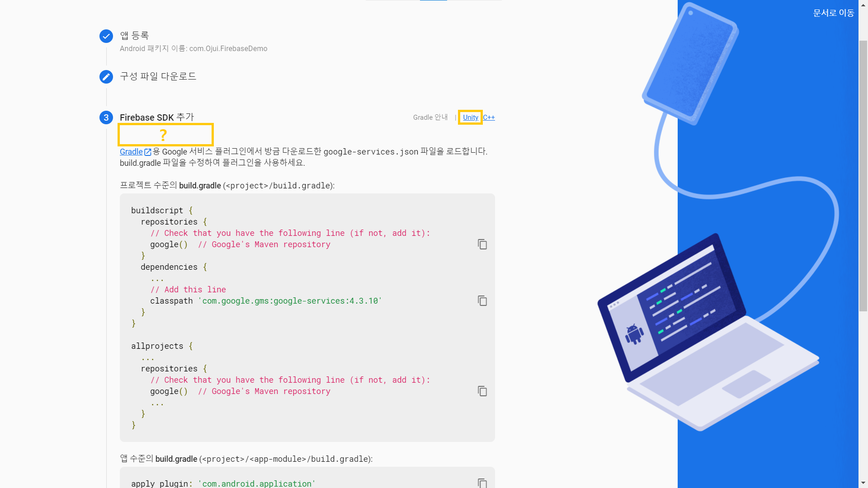Click the vertical scrollbar thumb
The width and height of the screenshot is (868, 488).
(863, 176)
